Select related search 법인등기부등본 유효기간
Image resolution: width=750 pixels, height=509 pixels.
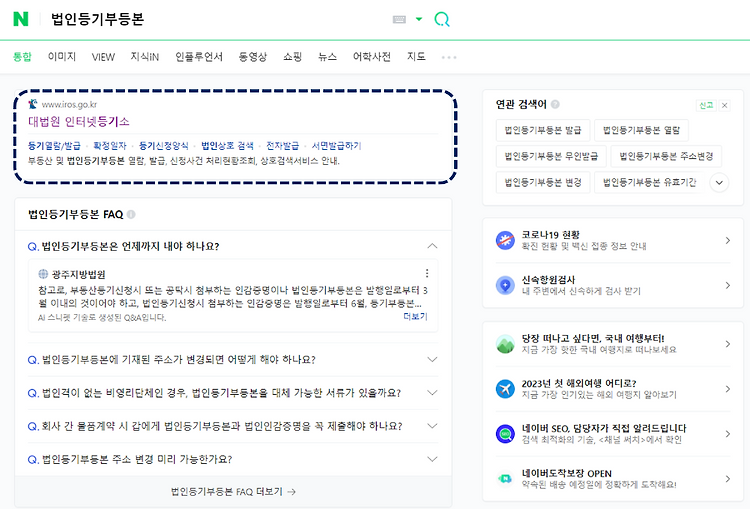[x=650, y=182]
